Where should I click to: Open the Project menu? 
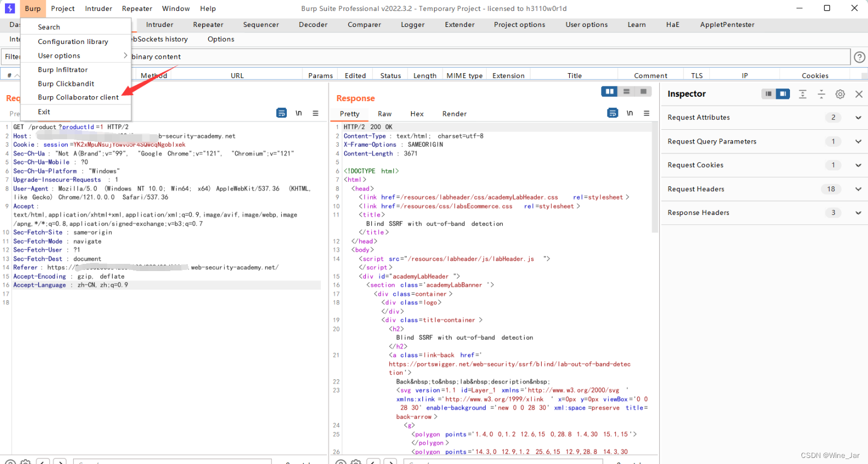coord(63,8)
